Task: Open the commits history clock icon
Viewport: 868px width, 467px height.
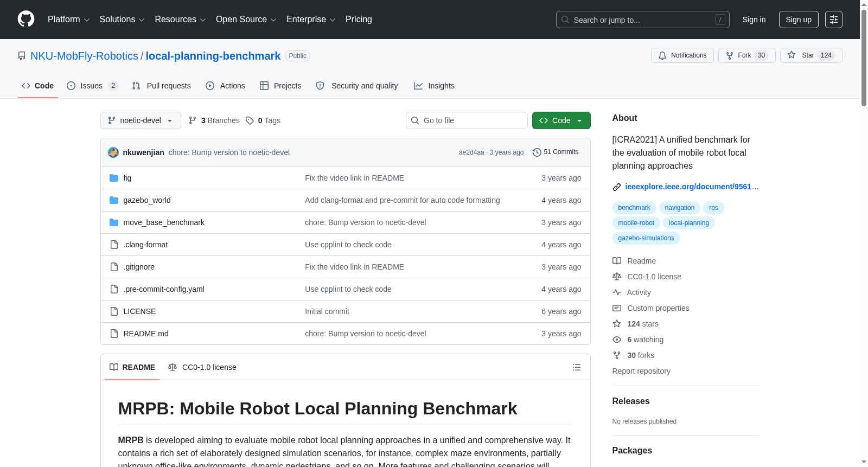Action: pyautogui.click(x=537, y=152)
